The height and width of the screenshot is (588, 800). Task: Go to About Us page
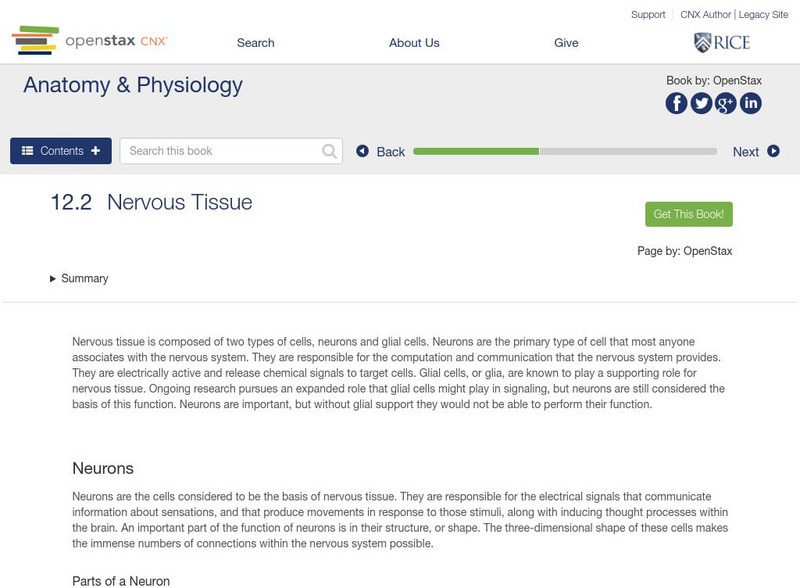point(414,43)
